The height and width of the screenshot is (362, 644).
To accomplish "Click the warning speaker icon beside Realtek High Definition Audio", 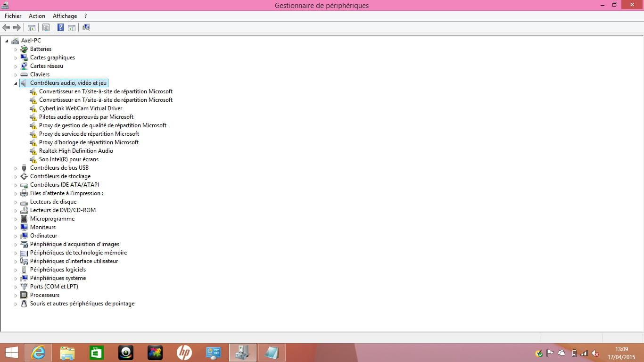I will 33,151.
